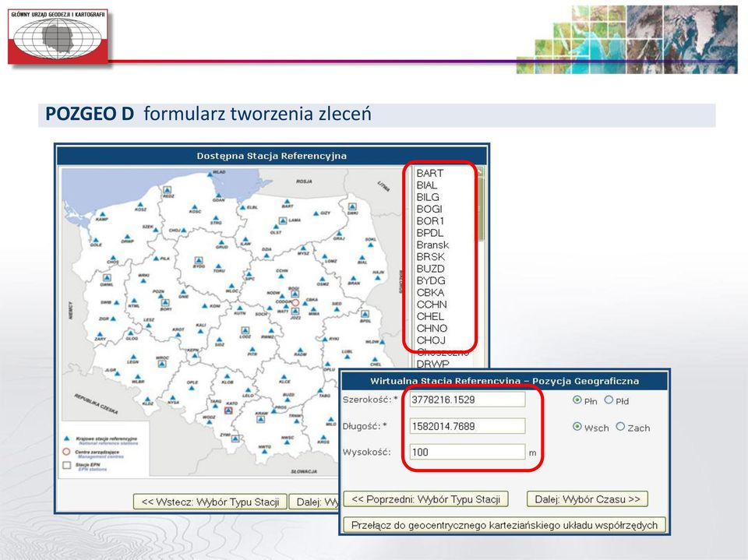Select the LODZ EPN station on map
The width and height of the screenshot is (748, 560).
pos(245,330)
